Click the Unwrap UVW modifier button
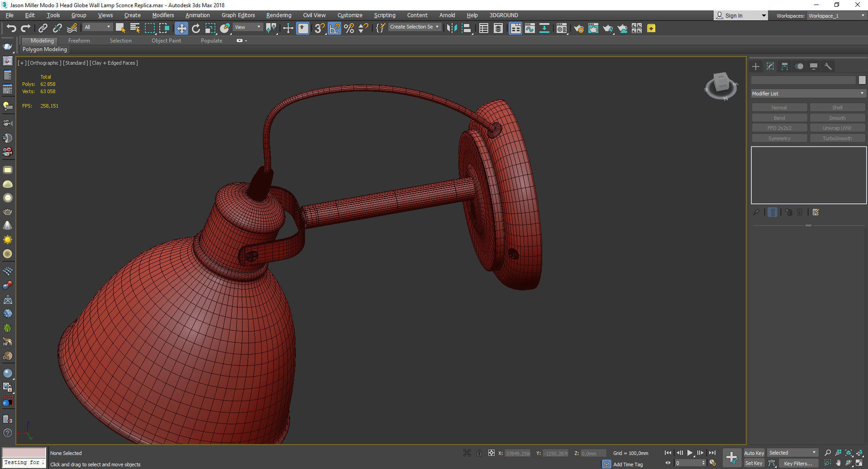Screen dimensions: 868x469 pyautogui.click(x=837, y=128)
